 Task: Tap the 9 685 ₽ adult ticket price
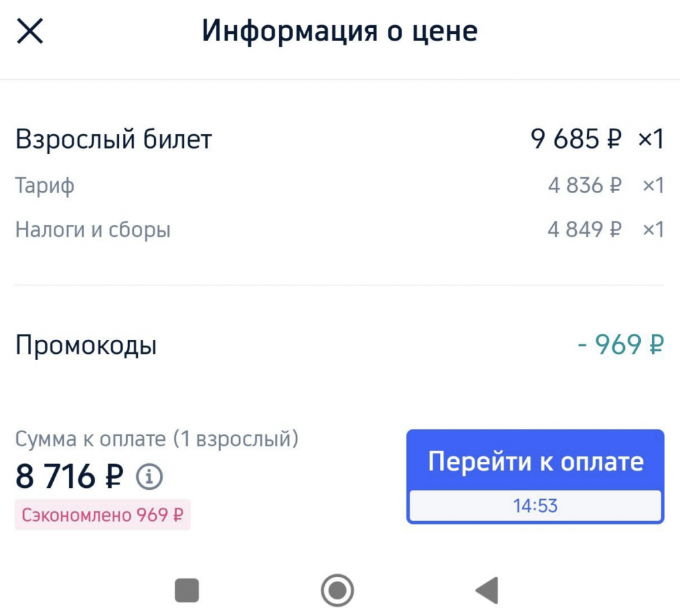pos(576,139)
